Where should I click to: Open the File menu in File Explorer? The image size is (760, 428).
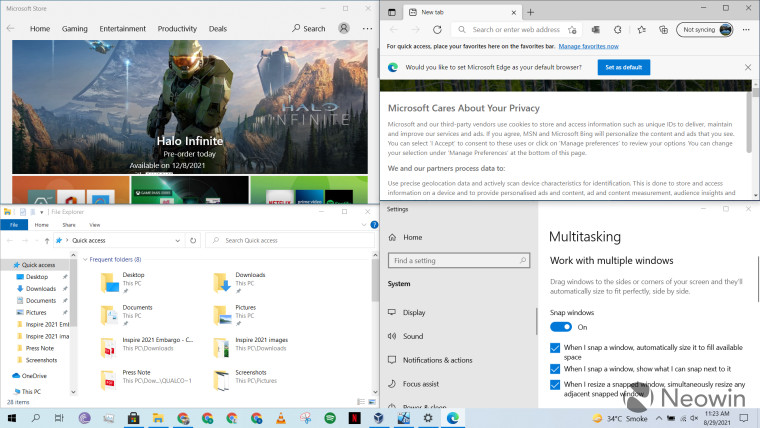coord(14,225)
